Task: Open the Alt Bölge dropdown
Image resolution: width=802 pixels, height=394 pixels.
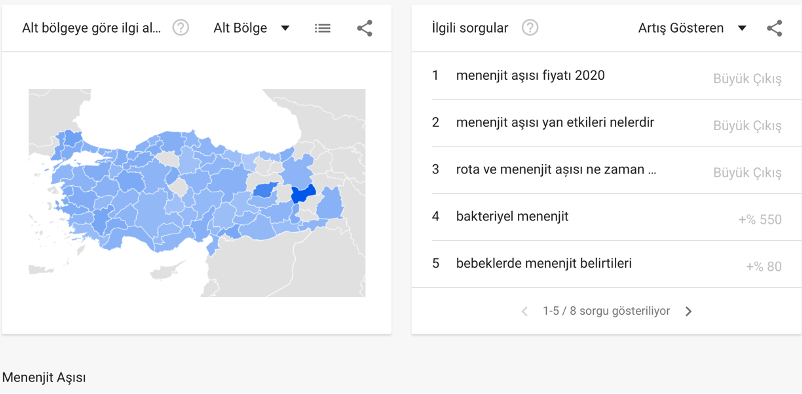Action: coord(252,28)
